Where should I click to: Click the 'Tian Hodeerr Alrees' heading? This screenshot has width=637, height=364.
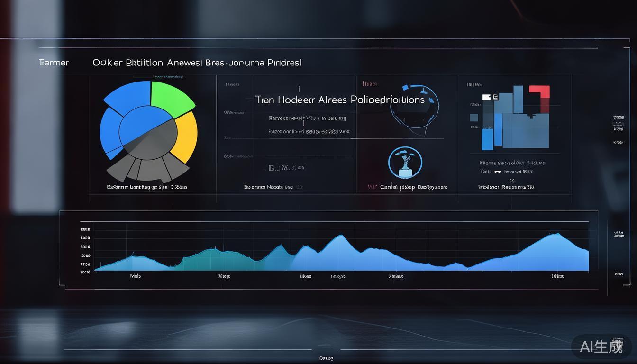pyautogui.click(x=339, y=100)
